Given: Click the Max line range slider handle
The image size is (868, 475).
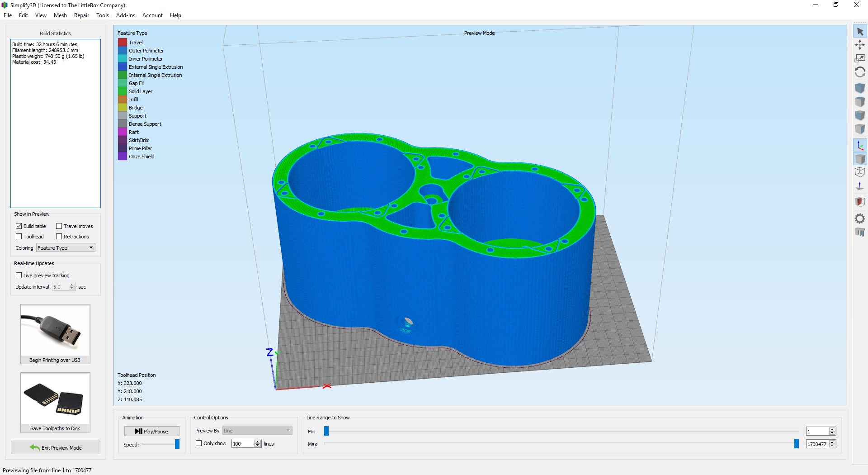Looking at the screenshot, I should [x=797, y=444].
